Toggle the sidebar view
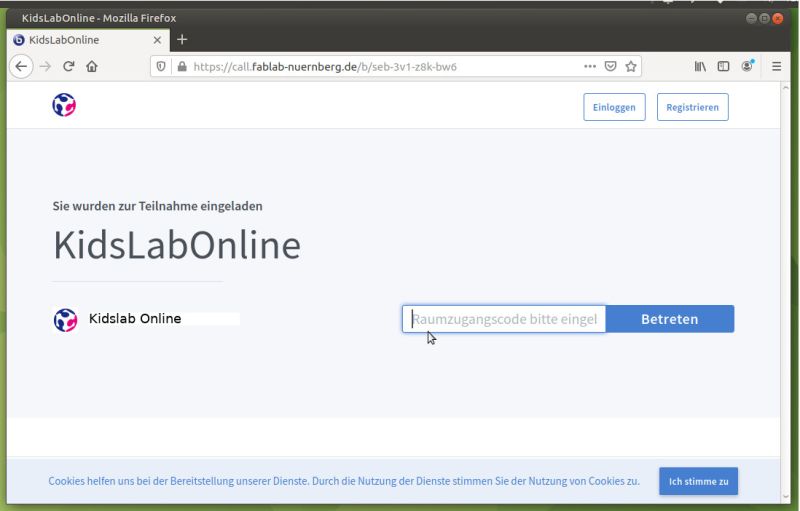The height and width of the screenshot is (511, 800). 723,66
